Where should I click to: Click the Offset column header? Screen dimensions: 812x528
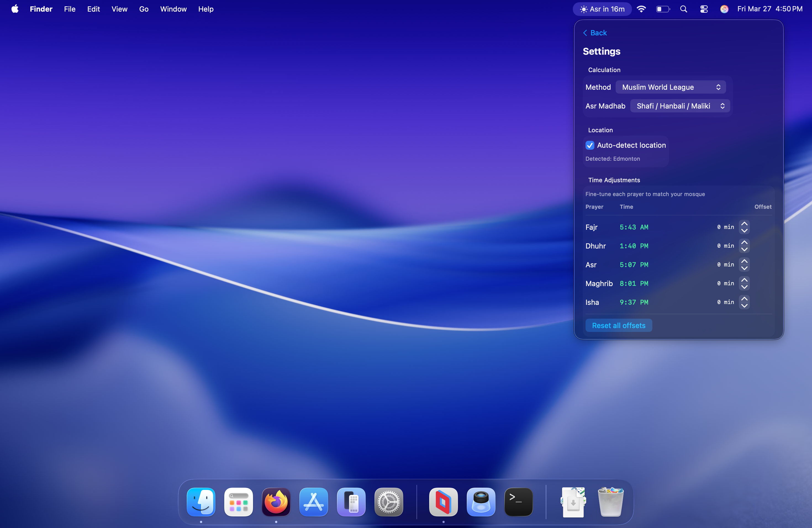click(763, 207)
